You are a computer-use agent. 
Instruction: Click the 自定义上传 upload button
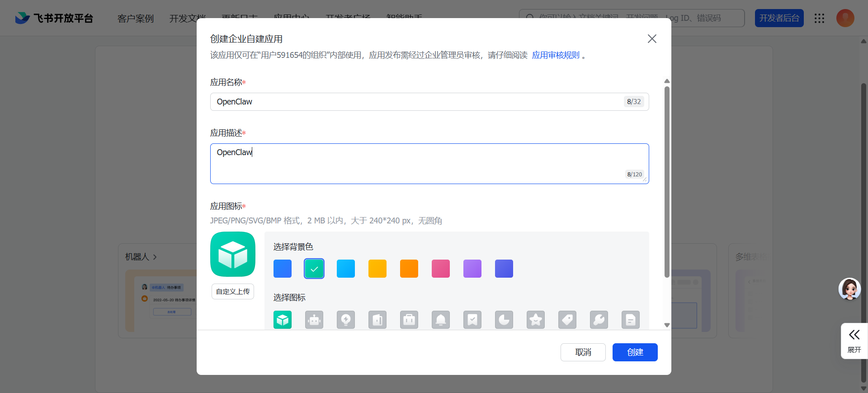[x=233, y=292]
